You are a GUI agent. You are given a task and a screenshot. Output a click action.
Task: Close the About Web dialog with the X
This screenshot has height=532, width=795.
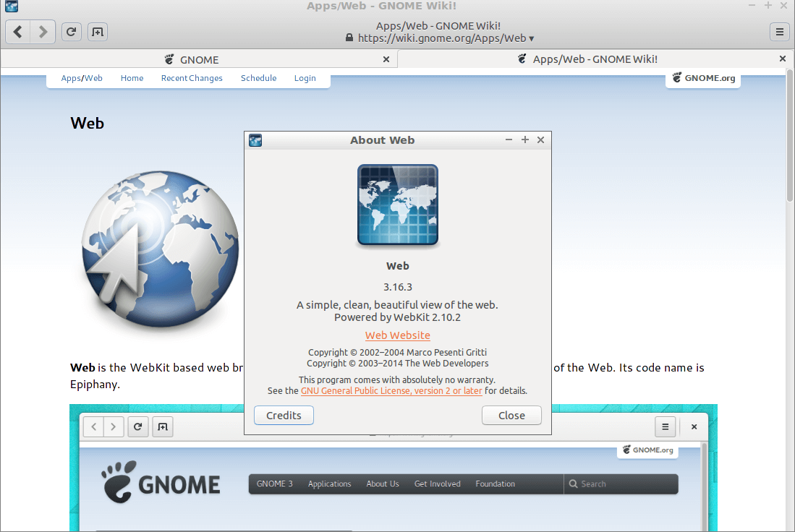pos(541,140)
